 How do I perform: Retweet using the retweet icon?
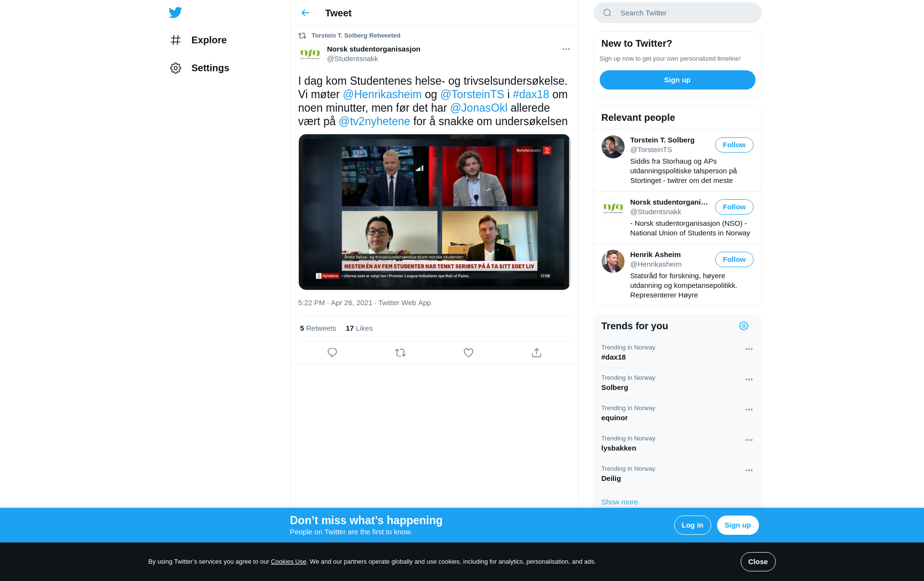coord(400,353)
